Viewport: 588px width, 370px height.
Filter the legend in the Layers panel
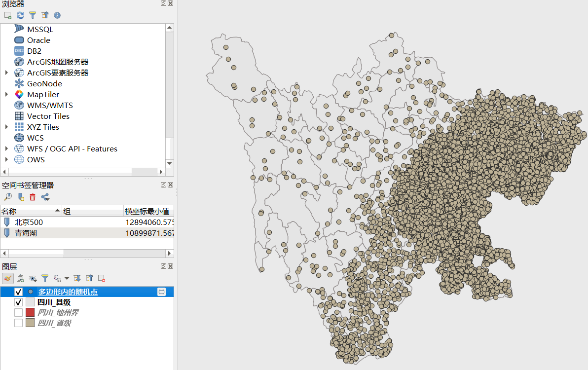click(x=45, y=278)
